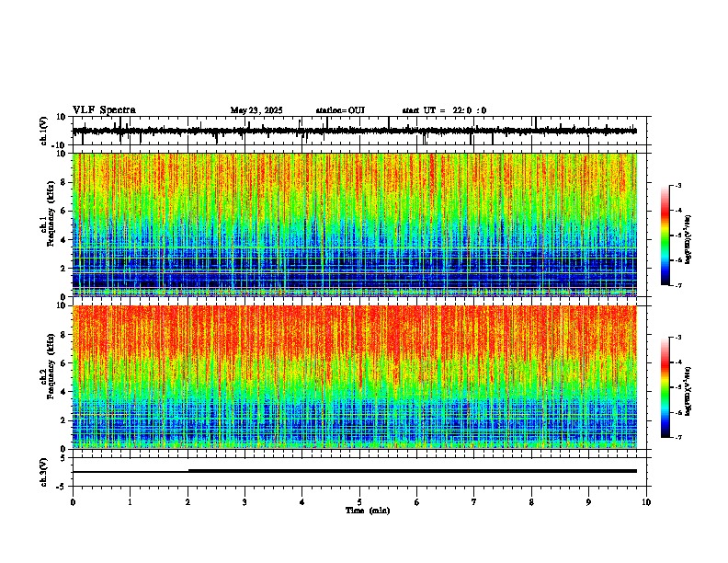
Task: Click the ch.1 color scale log PSD unit label
Action: [688, 240]
